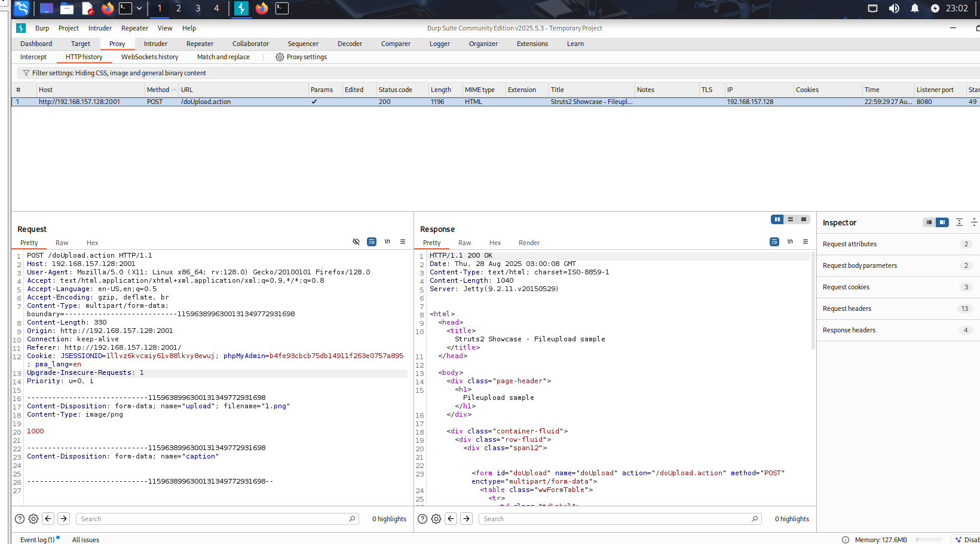Go to the next match in Response search
980x544 pixels.
pyautogui.click(x=467, y=519)
